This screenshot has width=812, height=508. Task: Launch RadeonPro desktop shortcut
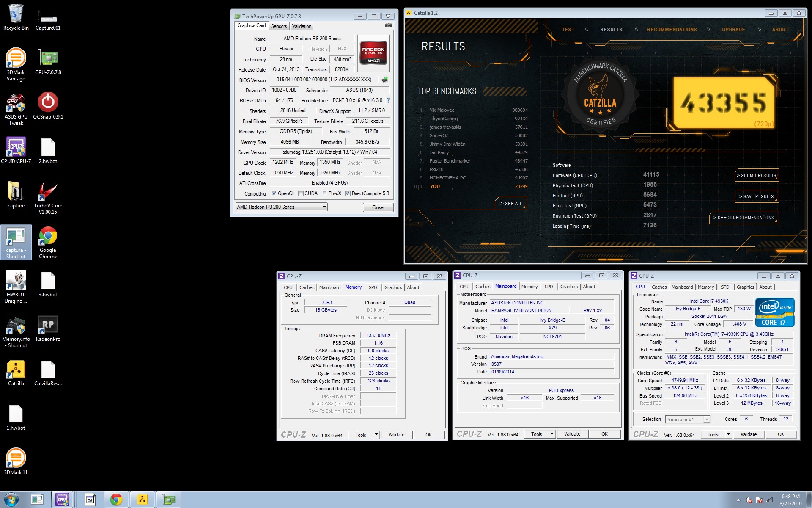coord(48,329)
